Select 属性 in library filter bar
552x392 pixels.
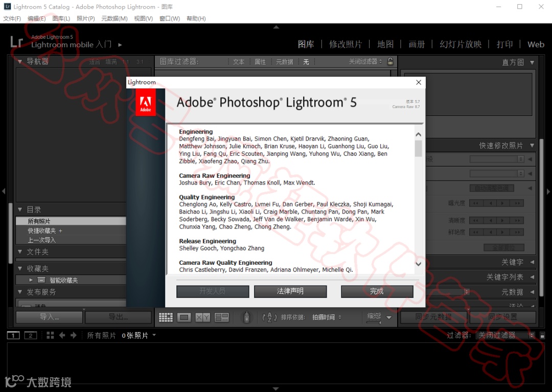[260, 61]
